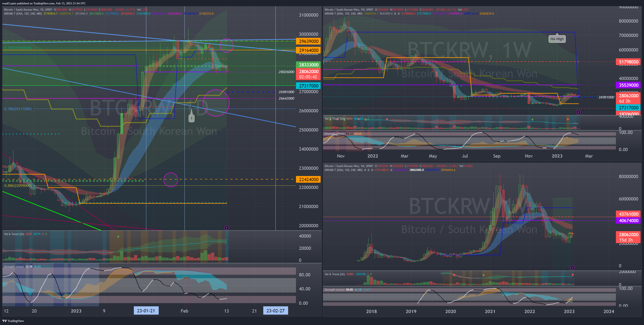Image resolution: width=644 pixels, height=325 pixels.
Task: Click the 70000000 weekly price axis label
Action: pyautogui.click(x=628, y=35)
